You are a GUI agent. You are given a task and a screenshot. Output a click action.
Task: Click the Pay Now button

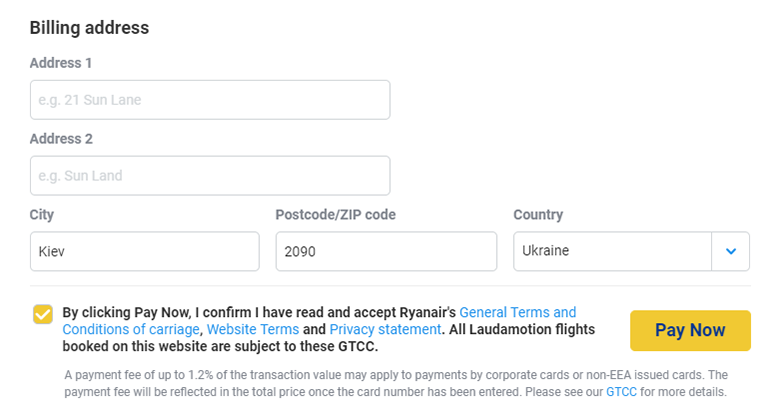click(690, 330)
